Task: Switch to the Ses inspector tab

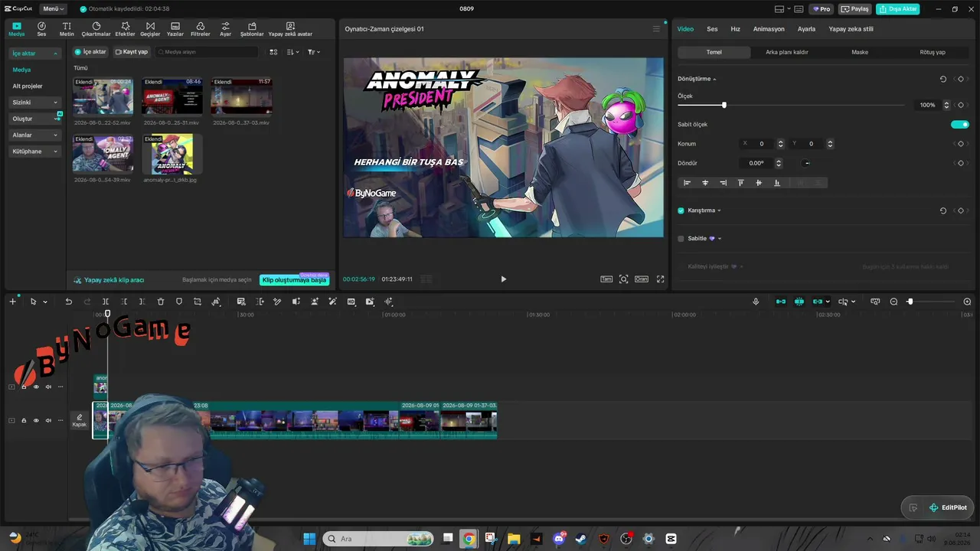Action: [x=712, y=29]
